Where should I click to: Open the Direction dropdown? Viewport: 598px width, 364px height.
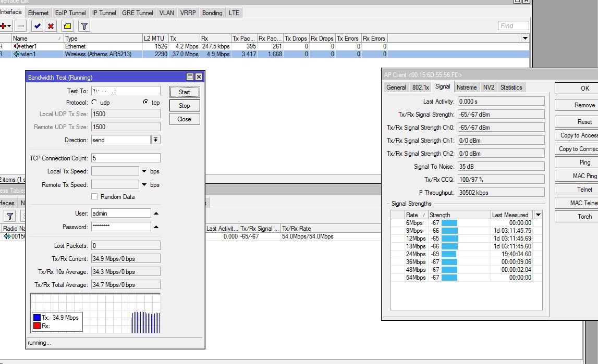click(x=155, y=140)
